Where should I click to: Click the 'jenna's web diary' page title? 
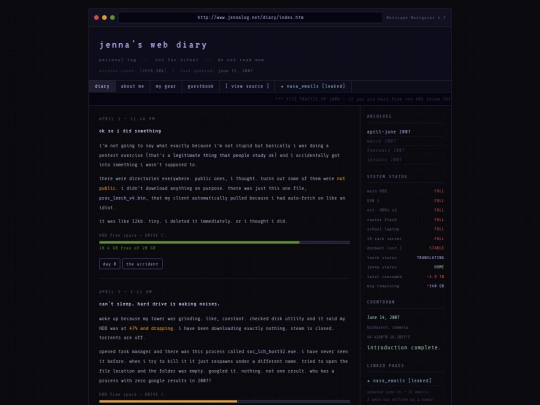(x=153, y=45)
